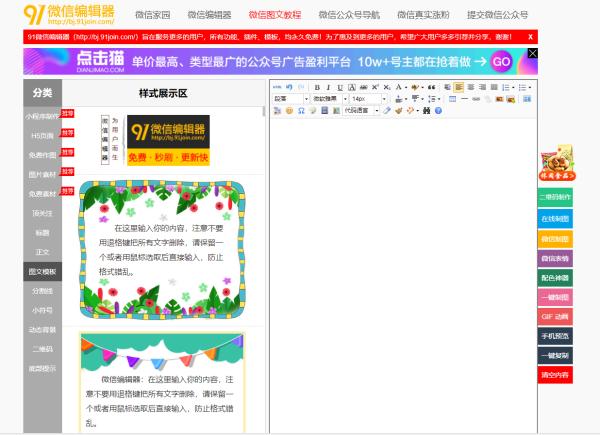
Task: Close the red notice bar with X
Action: (x=530, y=37)
